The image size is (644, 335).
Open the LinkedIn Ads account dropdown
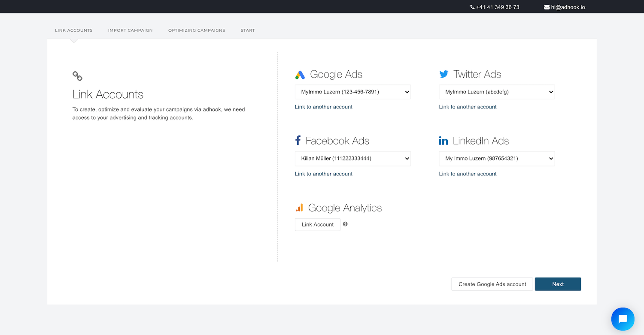[x=497, y=159]
